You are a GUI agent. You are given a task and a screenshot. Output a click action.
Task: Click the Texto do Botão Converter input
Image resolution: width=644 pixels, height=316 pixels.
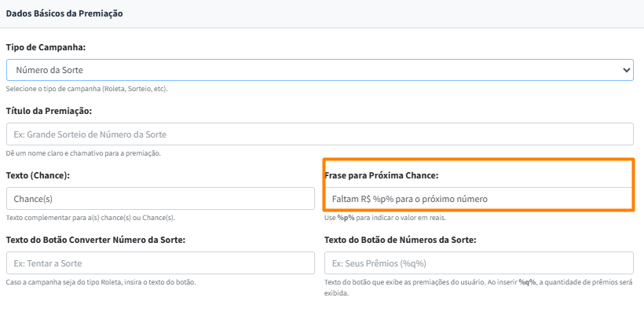[x=160, y=263]
